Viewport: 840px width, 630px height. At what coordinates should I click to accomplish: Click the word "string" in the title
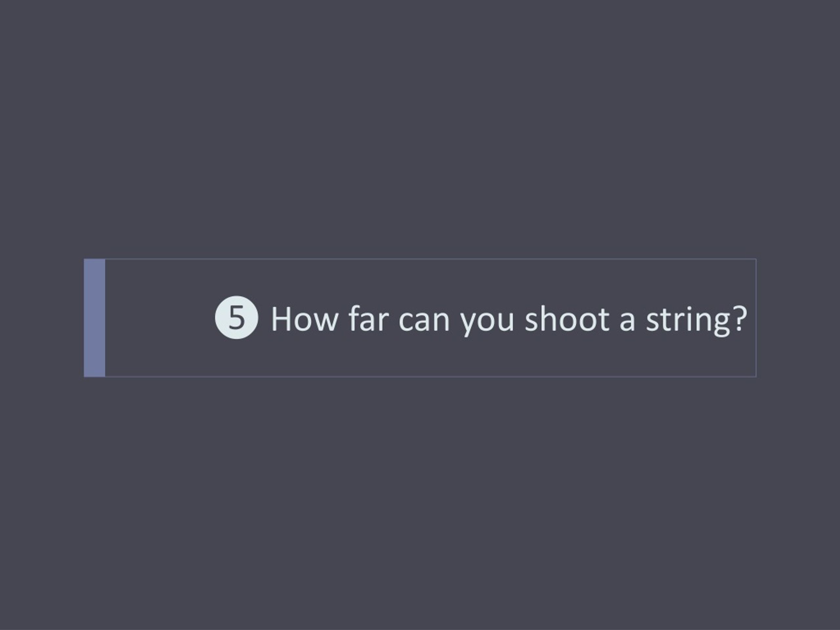click(688, 321)
